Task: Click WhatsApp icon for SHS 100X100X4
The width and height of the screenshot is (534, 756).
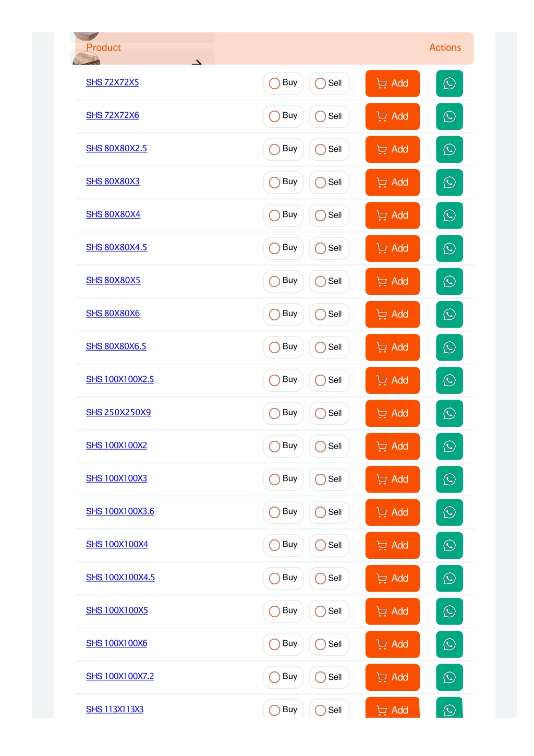Action: coord(449,545)
